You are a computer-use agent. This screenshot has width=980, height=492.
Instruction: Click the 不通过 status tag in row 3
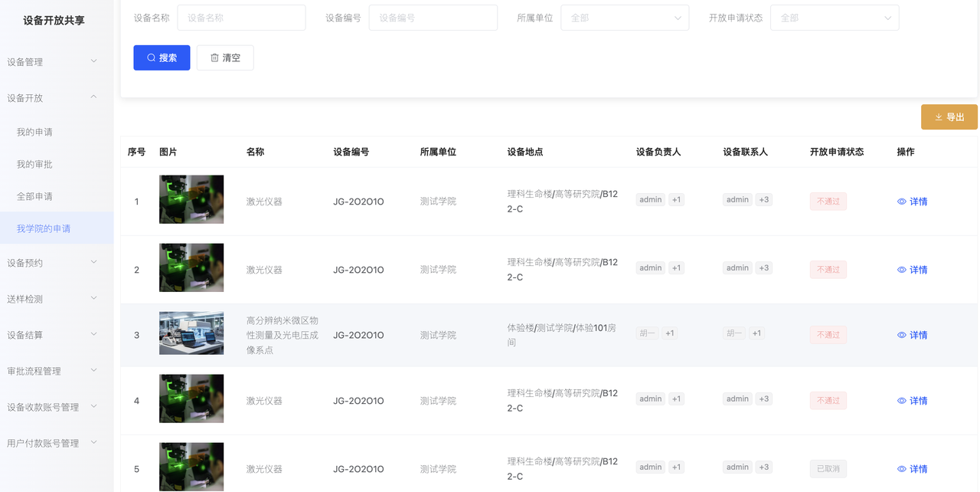(828, 335)
